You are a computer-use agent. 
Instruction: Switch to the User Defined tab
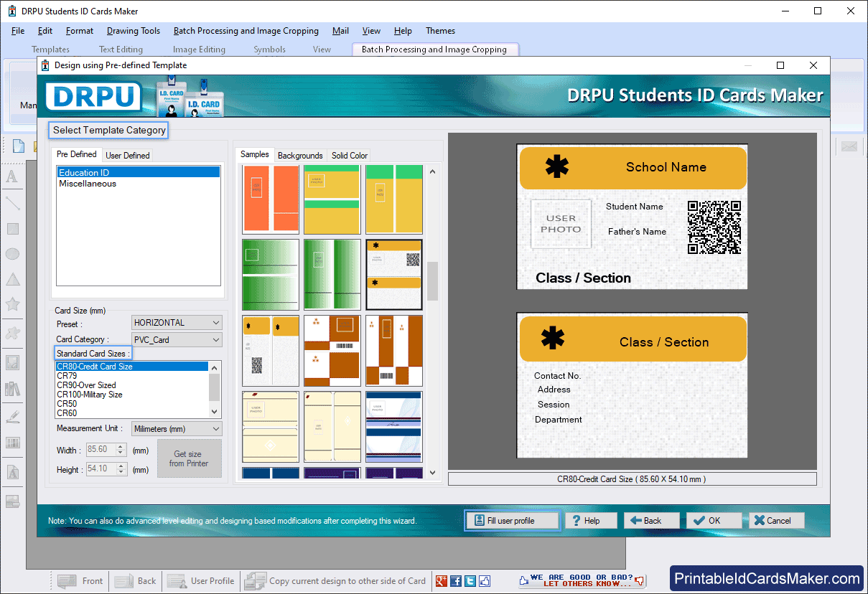coord(128,155)
